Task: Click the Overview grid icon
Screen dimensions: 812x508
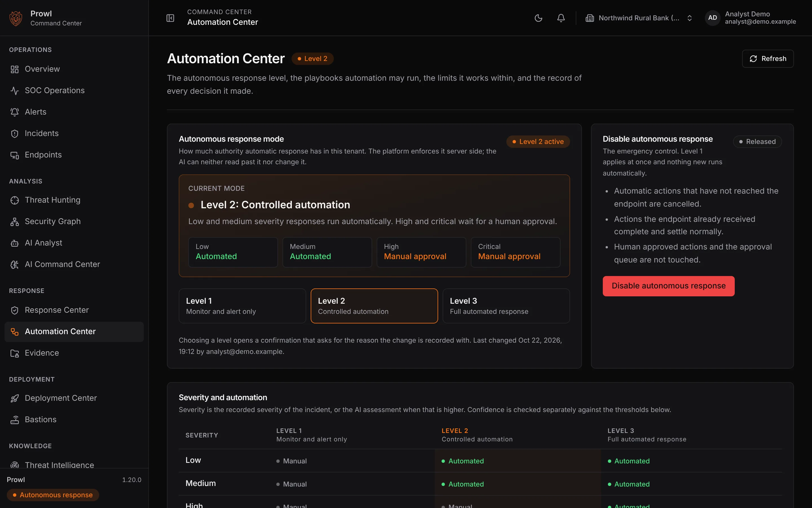Action: tap(14, 69)
